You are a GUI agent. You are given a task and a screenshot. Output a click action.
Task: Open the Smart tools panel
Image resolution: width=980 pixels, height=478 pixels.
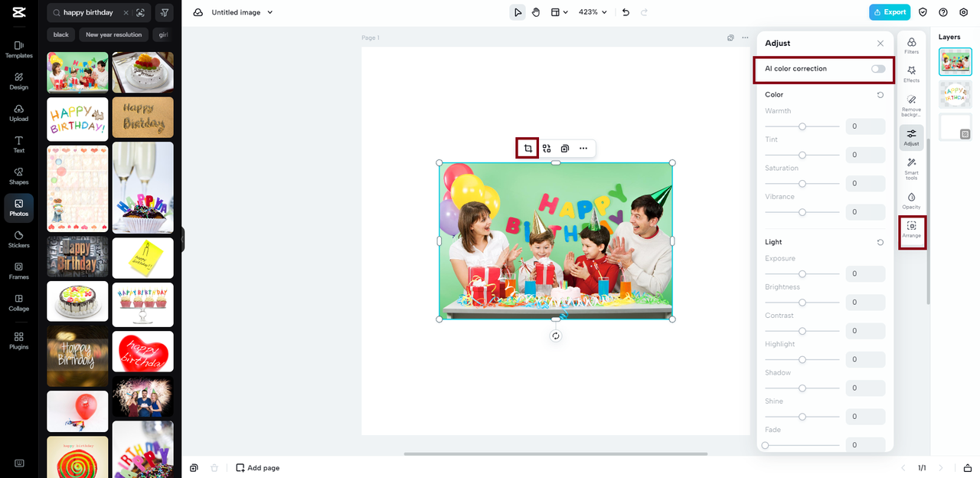(911, 169)
